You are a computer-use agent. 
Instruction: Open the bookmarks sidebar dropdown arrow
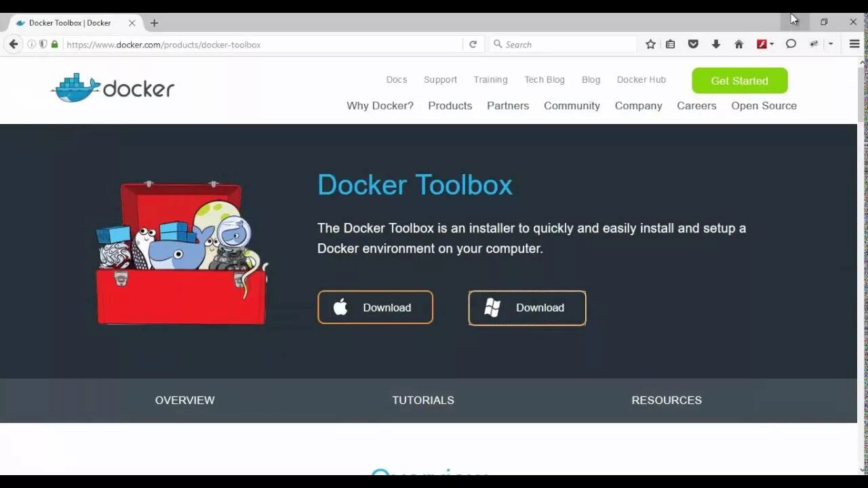829,44
